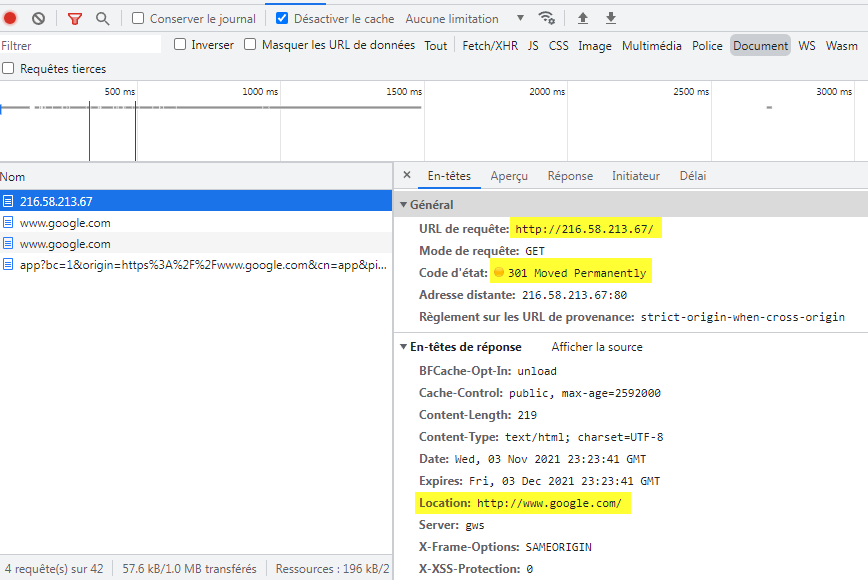Click the Location value http://www.google.com/
868x580 pixels.
(x=549, y=503)
